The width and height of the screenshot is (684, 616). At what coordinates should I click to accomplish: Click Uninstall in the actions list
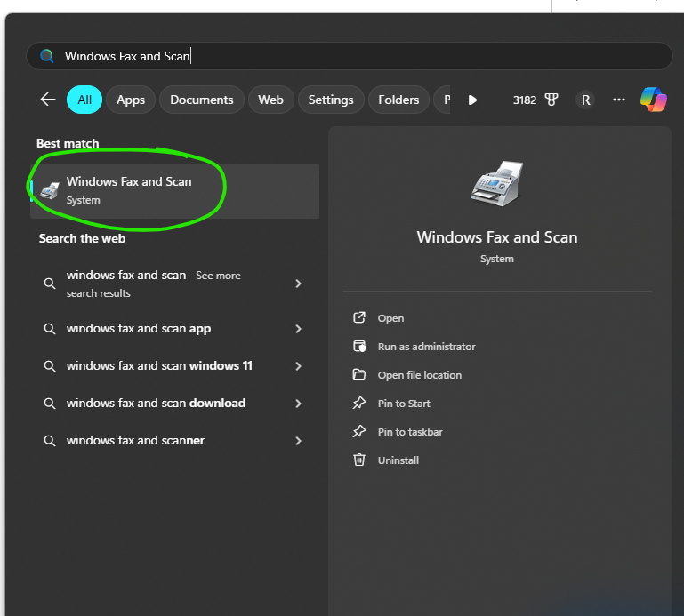(x=398, y=460)
